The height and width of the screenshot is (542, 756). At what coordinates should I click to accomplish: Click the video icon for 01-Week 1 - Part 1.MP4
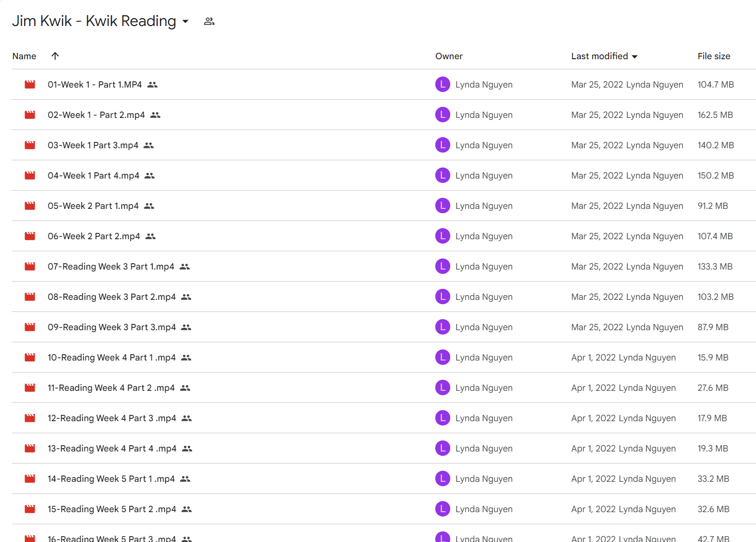pos(30,84)
